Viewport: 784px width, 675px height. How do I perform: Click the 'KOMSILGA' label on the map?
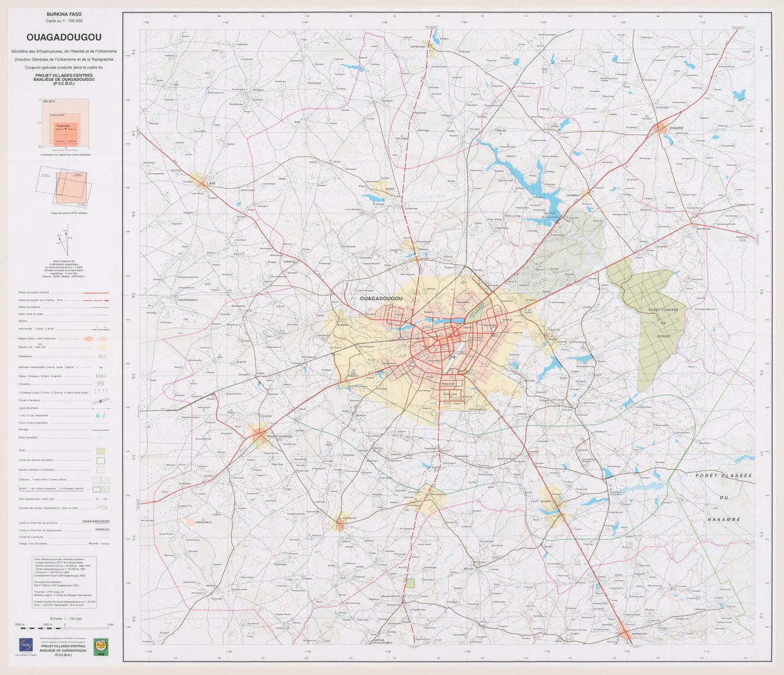[x=349, y=518]
